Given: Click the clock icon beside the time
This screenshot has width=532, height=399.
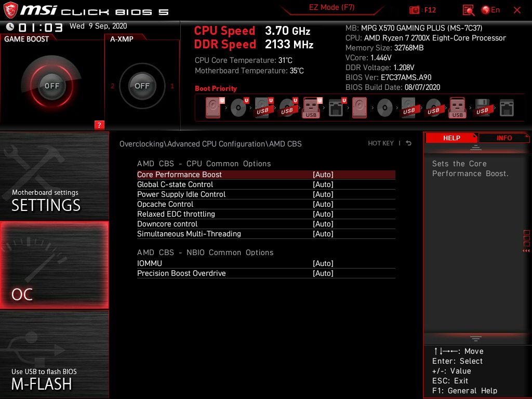Looking at the screenshot, I should (10, 26).
